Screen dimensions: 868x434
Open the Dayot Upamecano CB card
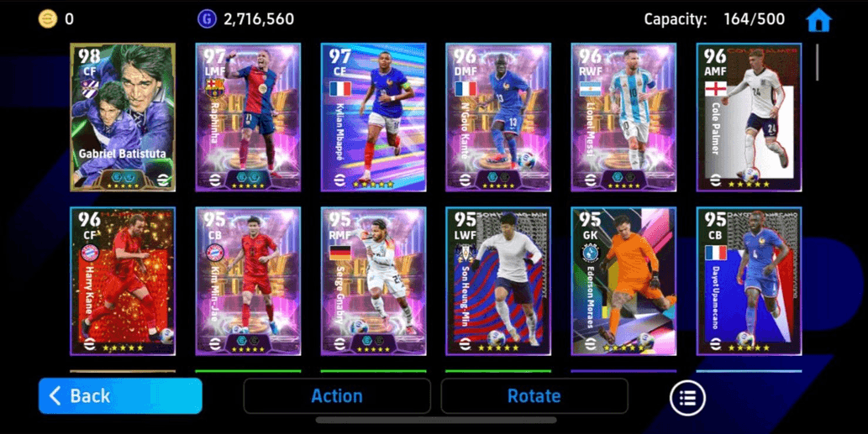[x=749, y=281]
